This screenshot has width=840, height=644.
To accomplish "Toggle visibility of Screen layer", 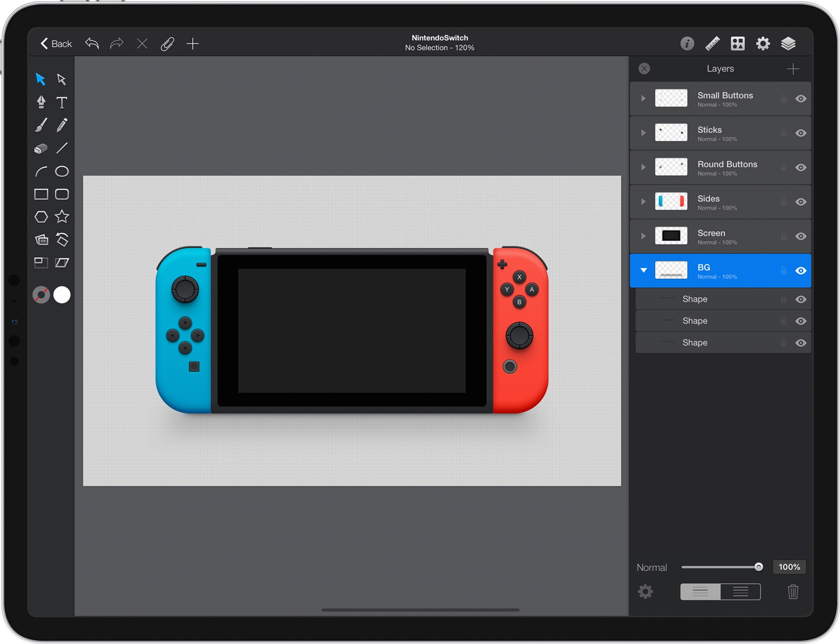I will coord(801,236).
